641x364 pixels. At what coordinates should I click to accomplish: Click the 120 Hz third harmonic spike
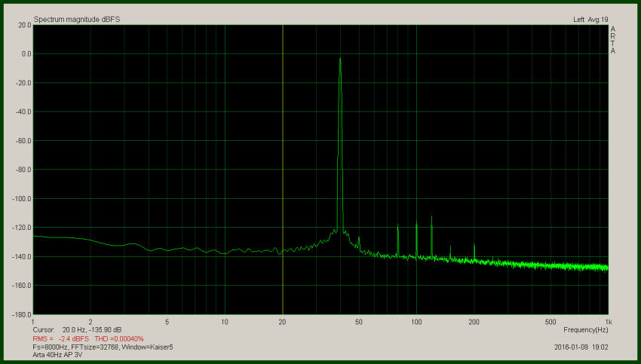431,237
